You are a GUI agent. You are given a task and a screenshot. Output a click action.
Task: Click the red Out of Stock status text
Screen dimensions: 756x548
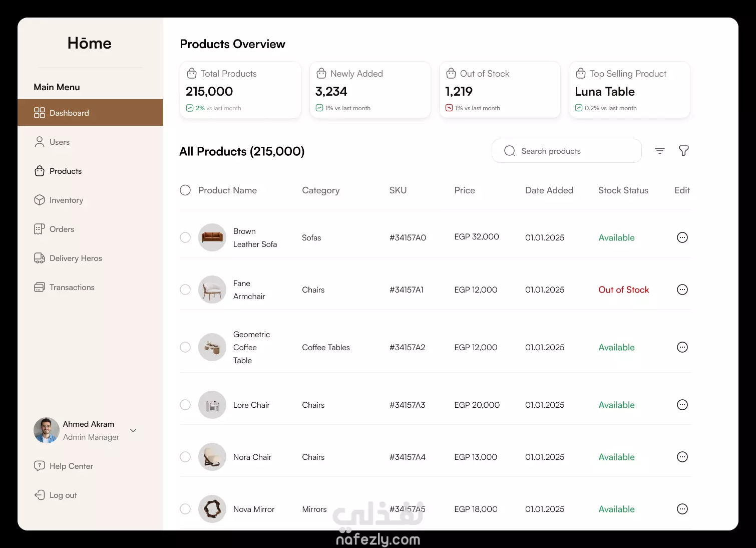point(623,290)
